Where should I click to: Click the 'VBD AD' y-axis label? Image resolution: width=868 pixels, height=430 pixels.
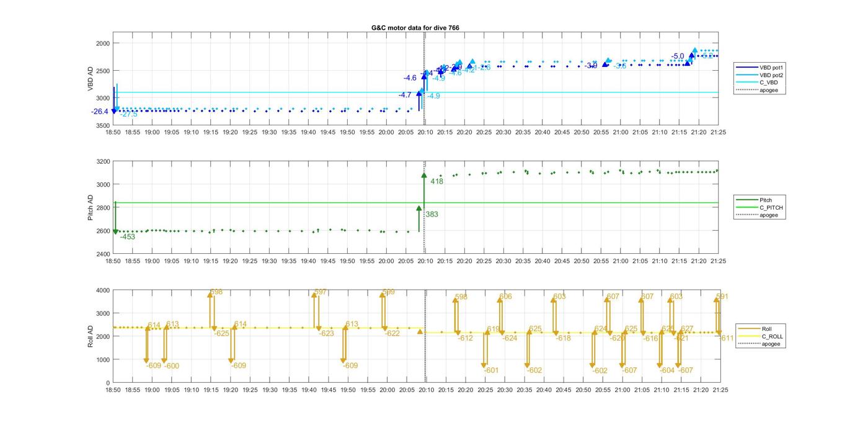(x=91, y=79)
